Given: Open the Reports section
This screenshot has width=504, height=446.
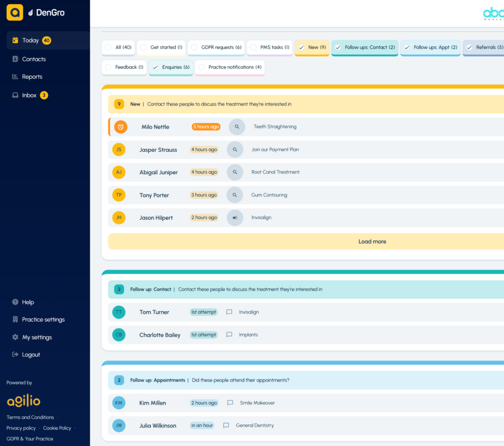Looking at the screenshot, I should point(32,76).
